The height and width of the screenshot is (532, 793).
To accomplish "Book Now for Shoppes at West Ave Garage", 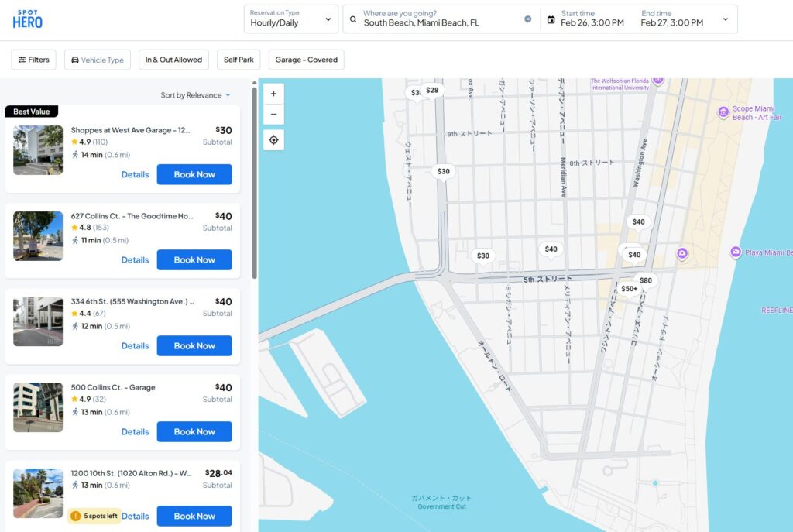I will (x=194, y=174).
